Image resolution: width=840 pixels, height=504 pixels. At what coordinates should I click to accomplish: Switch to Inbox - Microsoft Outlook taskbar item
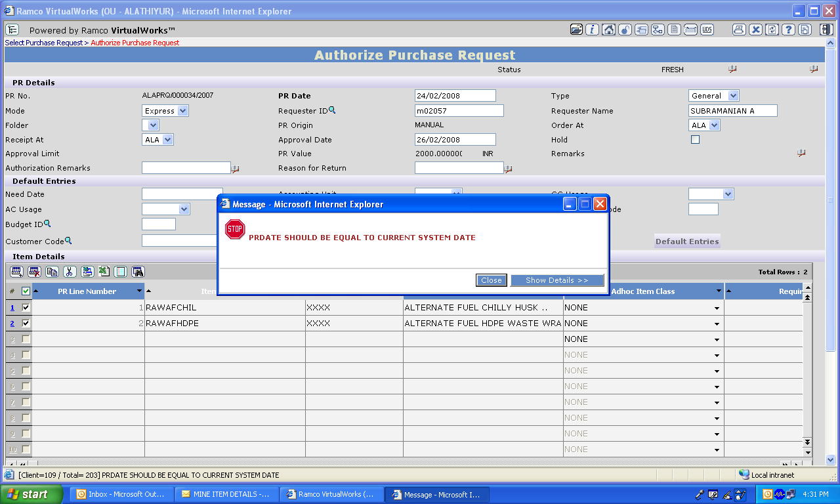pyautogui.click(x=121, y=494)
